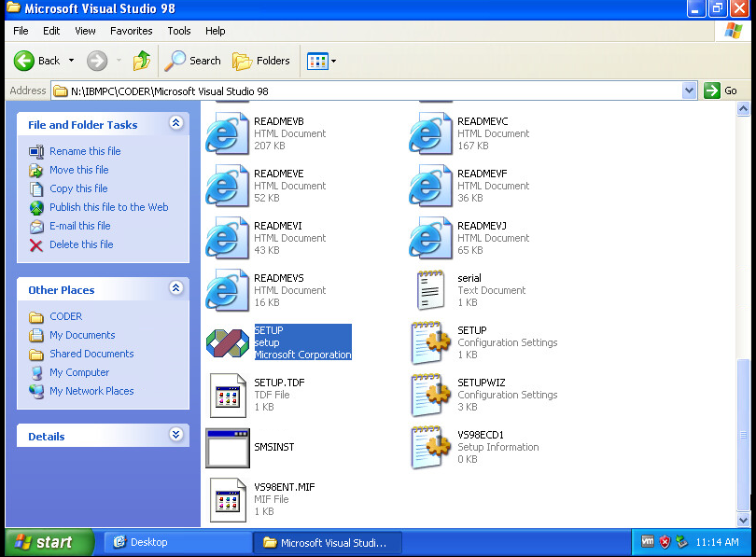
Task: Open the Views dropdown button
Action: (321, 62)
